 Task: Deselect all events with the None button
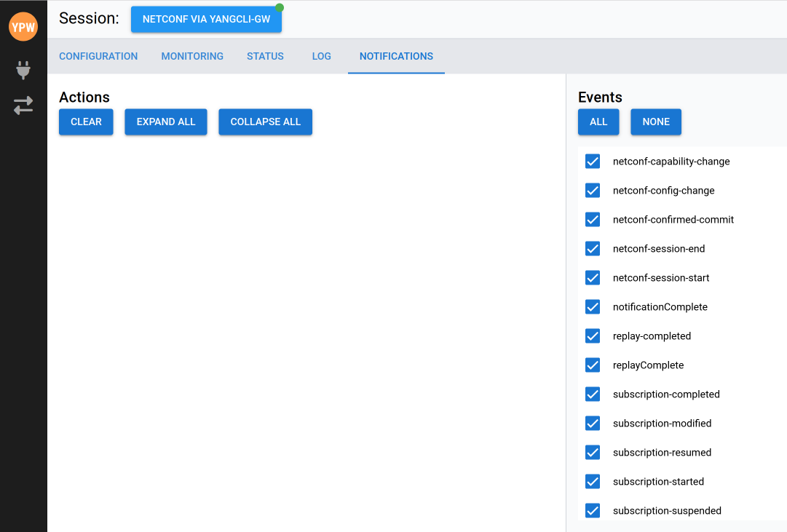[656, 122]
